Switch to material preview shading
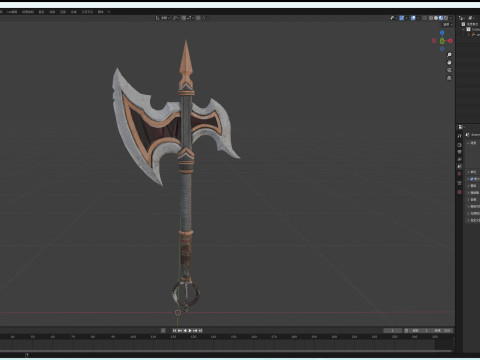 (x=441, y=18)
